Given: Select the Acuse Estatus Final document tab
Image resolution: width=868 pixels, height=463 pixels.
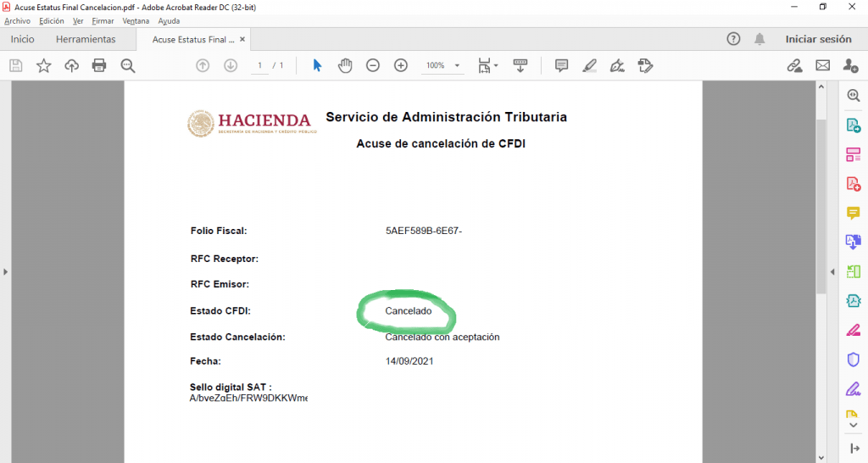Looking at the screenshot, I should pos(193,39).
